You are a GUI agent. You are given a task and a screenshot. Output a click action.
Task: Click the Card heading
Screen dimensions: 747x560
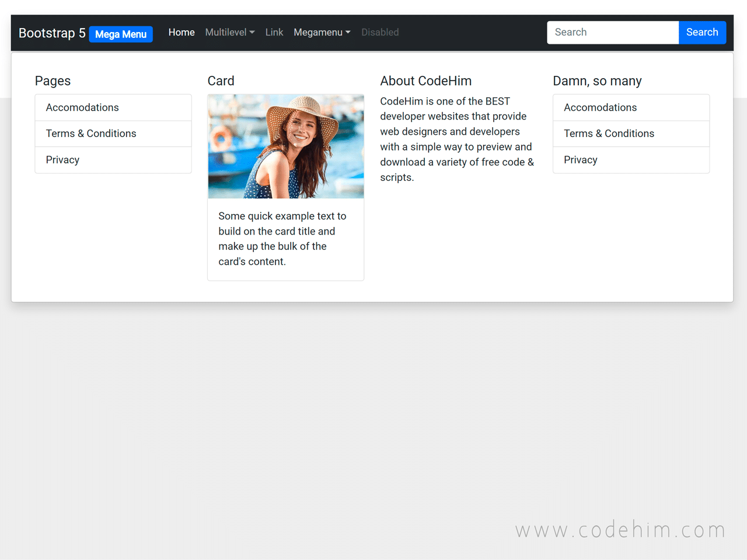pos(221,80)
